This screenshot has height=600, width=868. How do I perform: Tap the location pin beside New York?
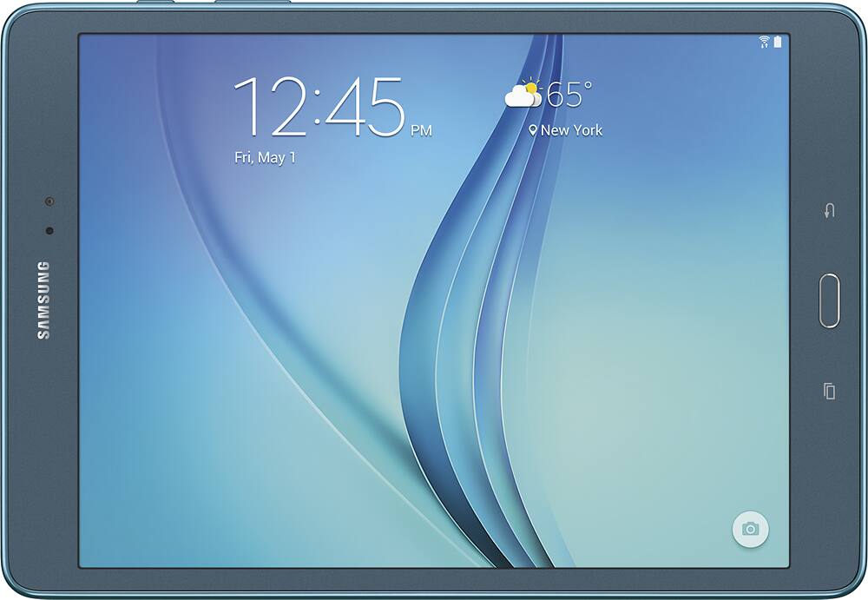(x=533, y=130)
